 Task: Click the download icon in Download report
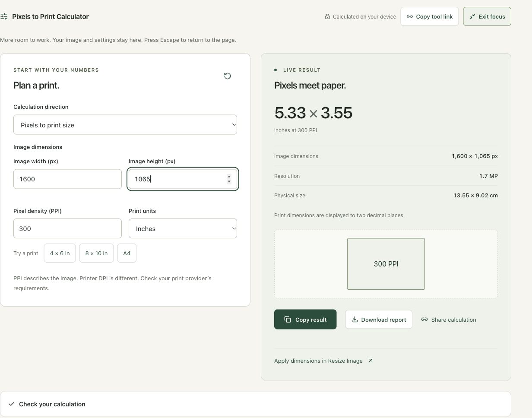point(355,320)
